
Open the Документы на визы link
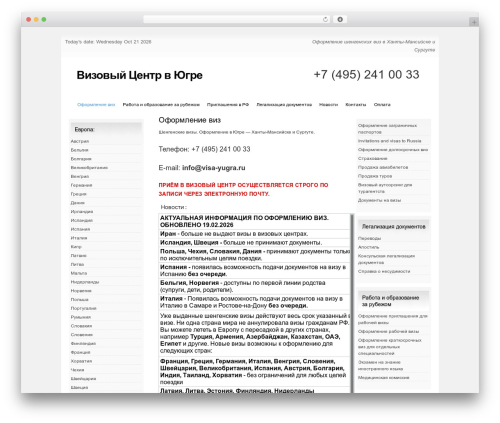379,200
